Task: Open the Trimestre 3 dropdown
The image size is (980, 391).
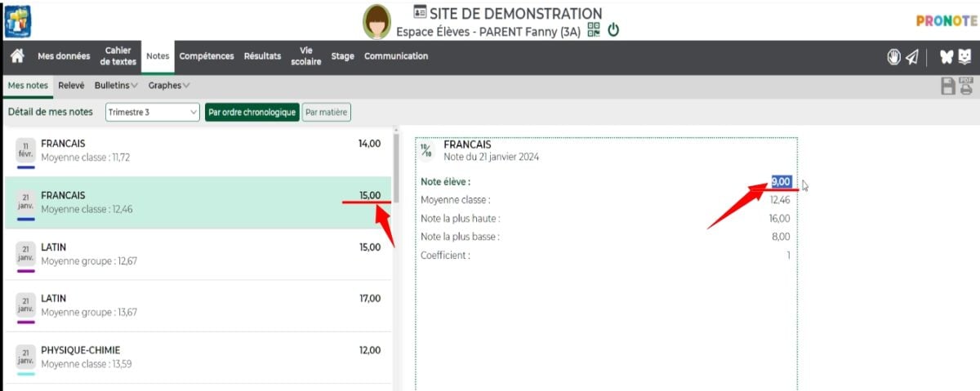Action: [x=153, y=112]
